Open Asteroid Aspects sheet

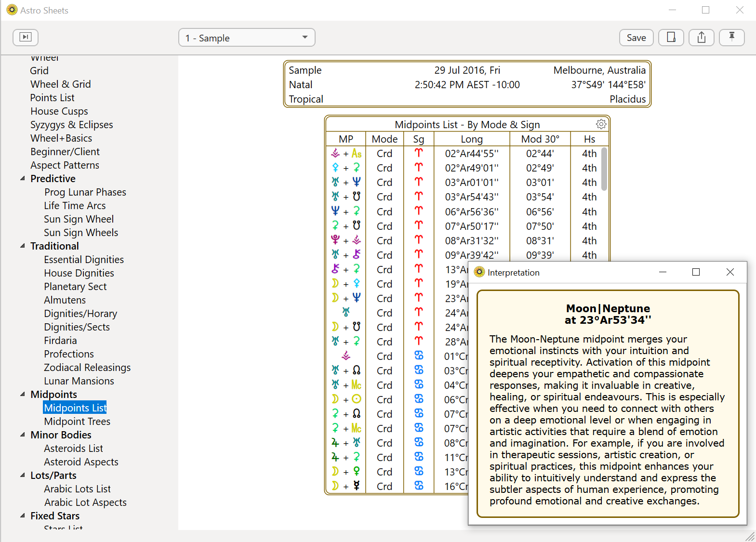81,462
